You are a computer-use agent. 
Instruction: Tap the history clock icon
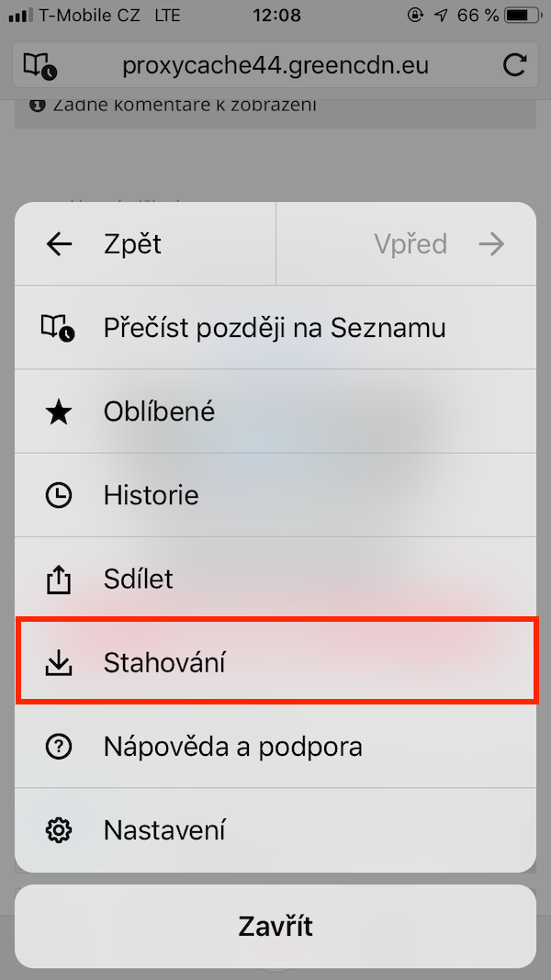coord(59,495)
